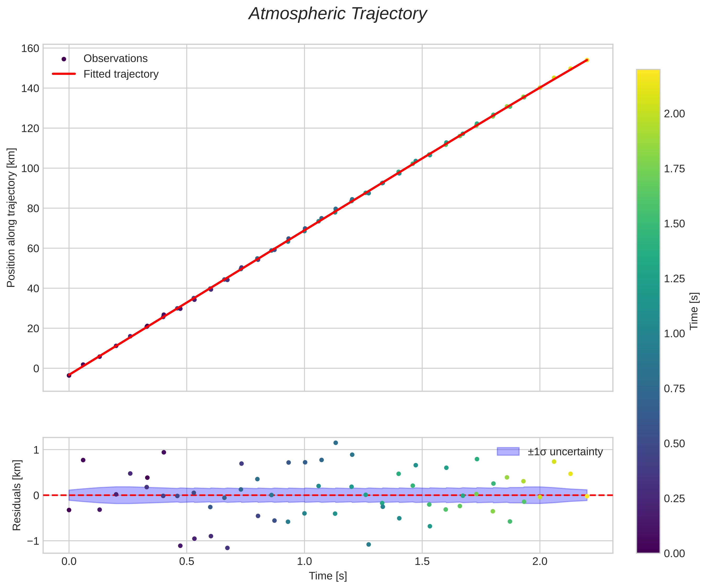Click the colorbar Time [s] label
This screenshot has height=588, width=706.
[694, 311]
